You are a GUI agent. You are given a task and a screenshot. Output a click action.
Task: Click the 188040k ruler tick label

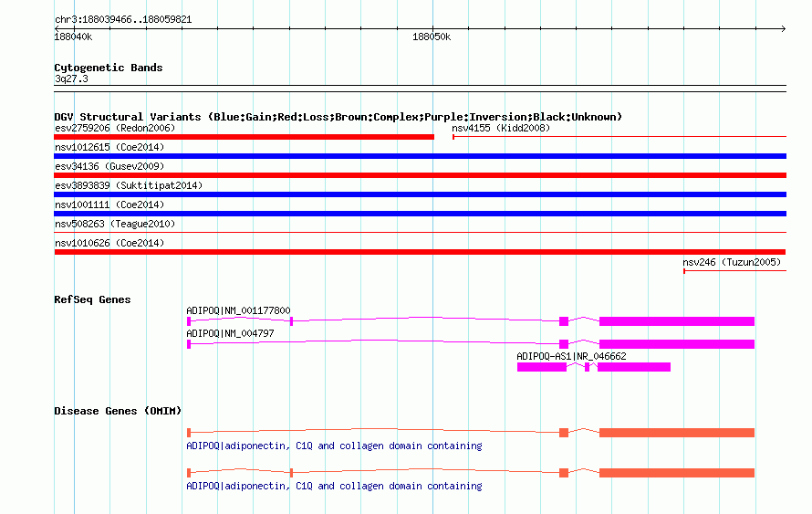[x=73, y=37]
